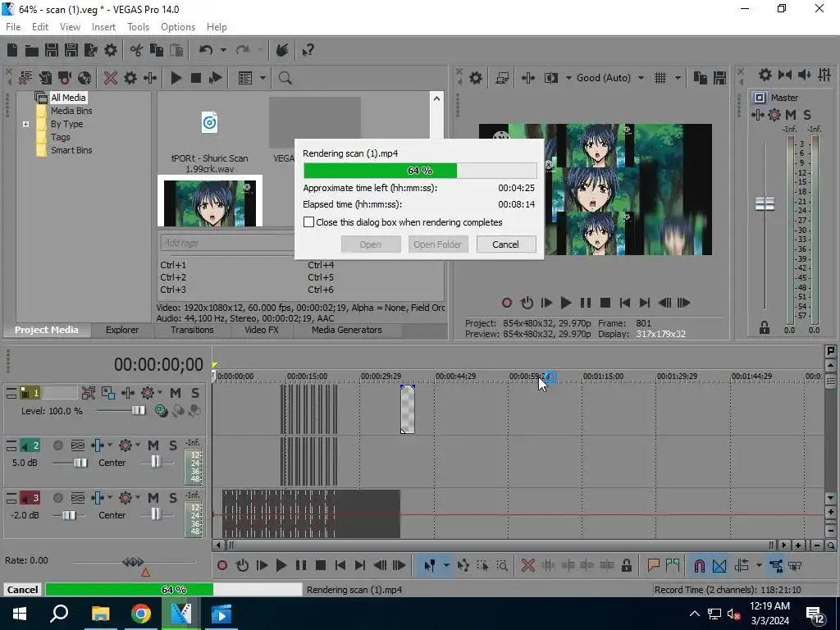The width and height of the screenshot is (840, 630).
Task: Click Pause in timeline transport bar
Action: (x=301, y=565)
